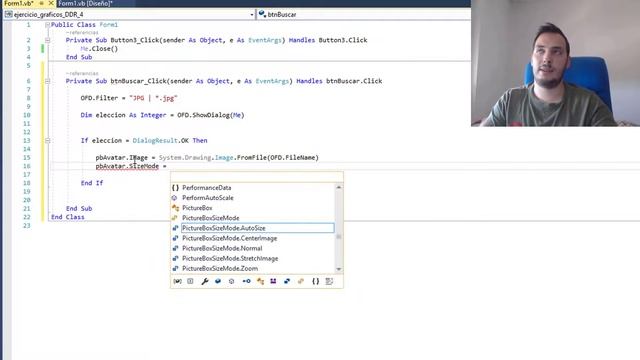Click pbAvatar.SizeMode on line 16

pos(127,166)
